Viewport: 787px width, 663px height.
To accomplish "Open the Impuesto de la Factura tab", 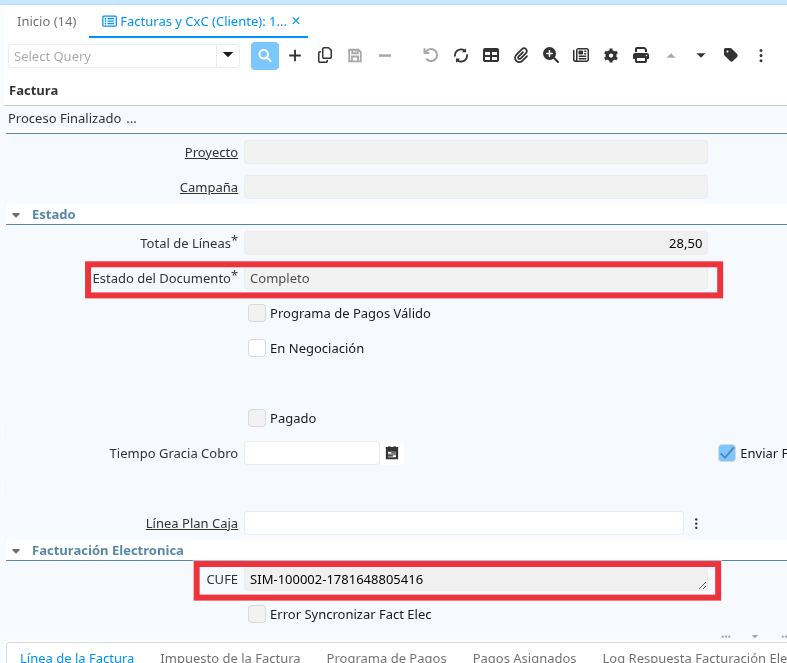I will tap(230, 657).
